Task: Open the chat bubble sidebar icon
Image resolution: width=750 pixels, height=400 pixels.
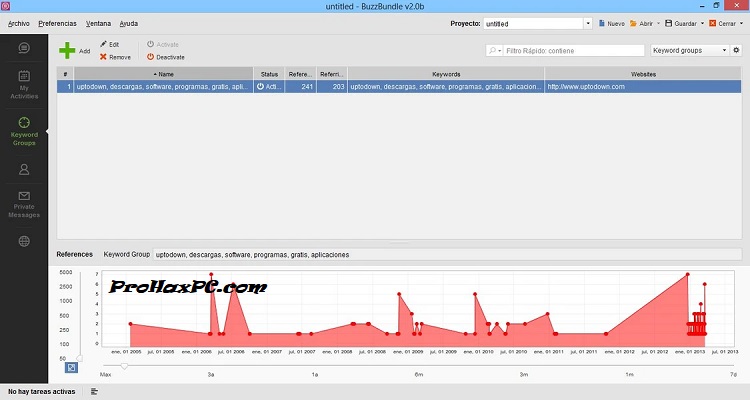Action: click(x=24, y=48)
